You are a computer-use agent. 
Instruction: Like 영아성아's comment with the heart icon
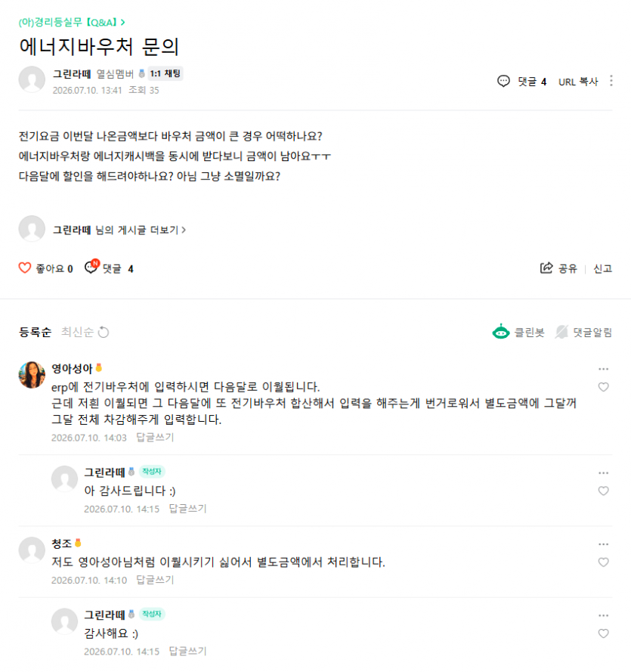pos(603,387)
